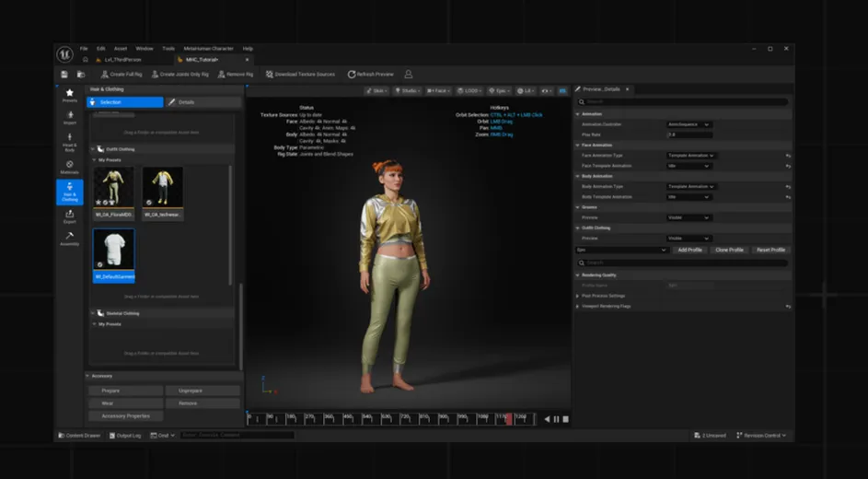Screen dimensions: 868x479
Task: Open the Face camera dropdown
Action: pos(438,91)
